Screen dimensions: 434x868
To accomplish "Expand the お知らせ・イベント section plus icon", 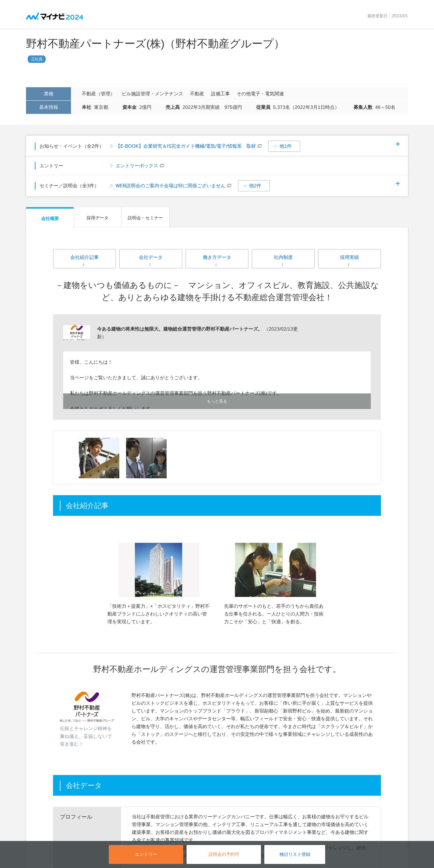I will click(398, 144).
